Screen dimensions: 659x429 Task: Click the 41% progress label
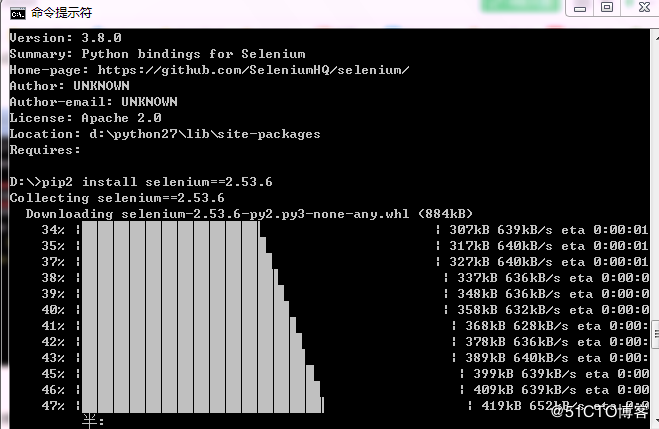point(53,326)
